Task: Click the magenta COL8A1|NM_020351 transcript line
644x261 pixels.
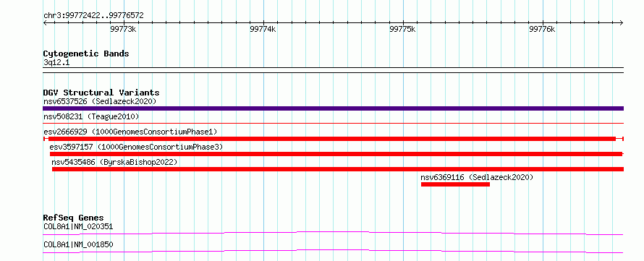Action: pyautogui.click(x=333, y=233)
